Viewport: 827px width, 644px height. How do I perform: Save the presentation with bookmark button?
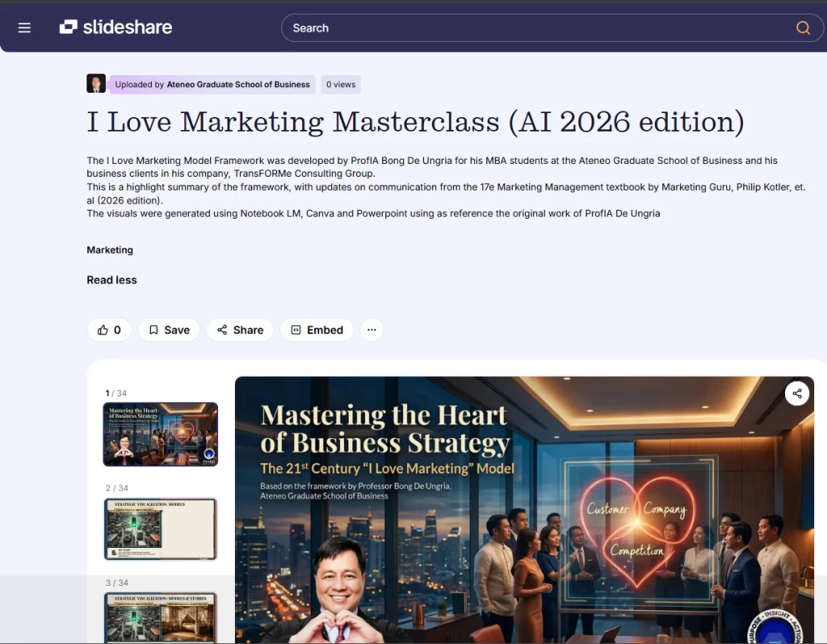169,330
